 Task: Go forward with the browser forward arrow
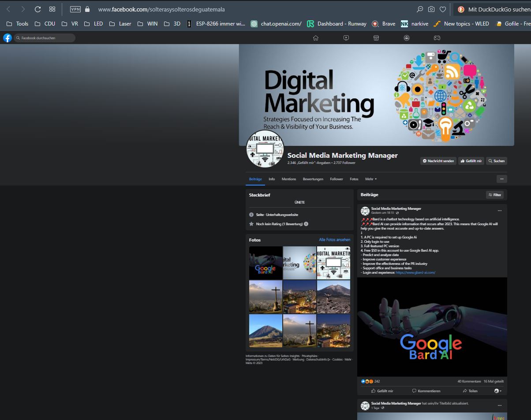pyautogui.click(x=23, y=9)
